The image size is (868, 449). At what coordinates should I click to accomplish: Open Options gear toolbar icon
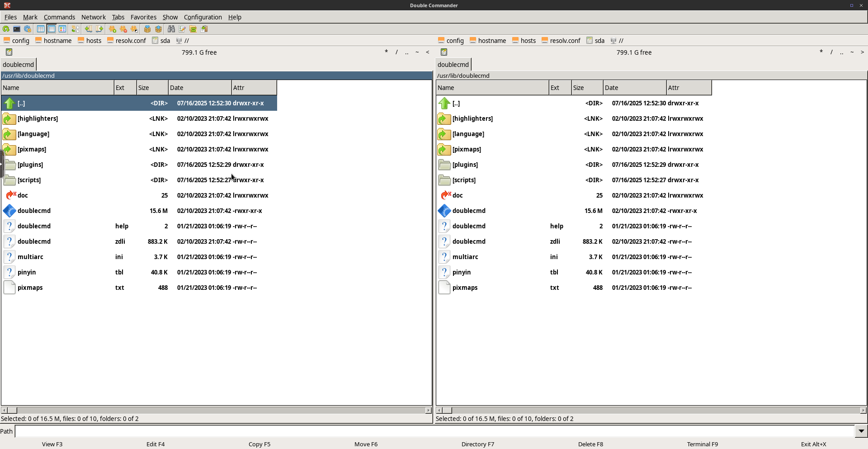[28, 29]
